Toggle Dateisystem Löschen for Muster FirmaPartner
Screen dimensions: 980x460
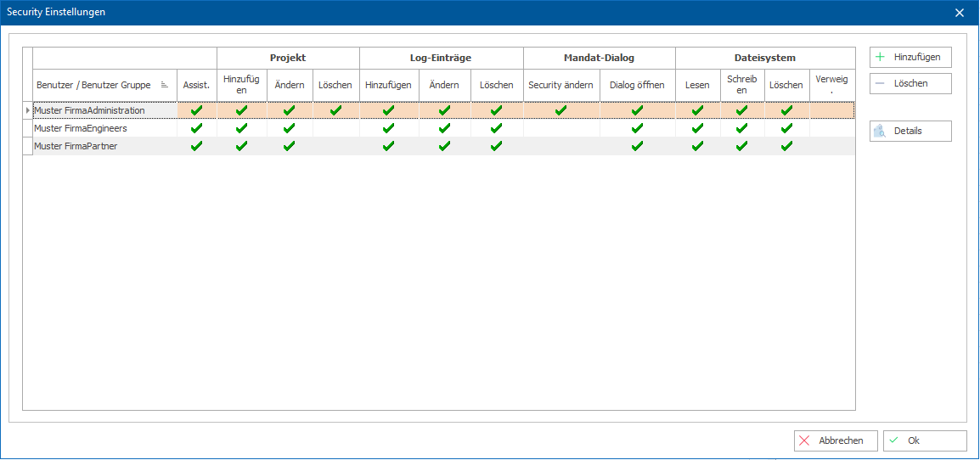(x=787, y=146)
